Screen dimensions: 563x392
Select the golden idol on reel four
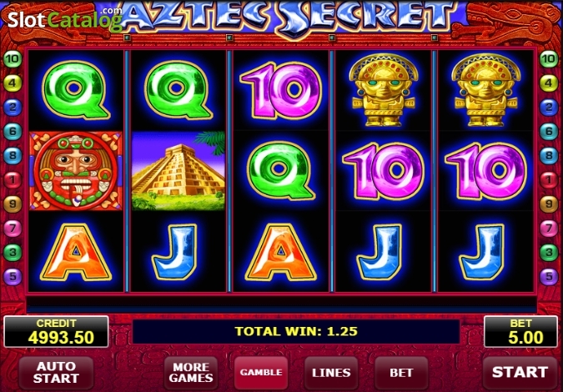coord(384,90)
